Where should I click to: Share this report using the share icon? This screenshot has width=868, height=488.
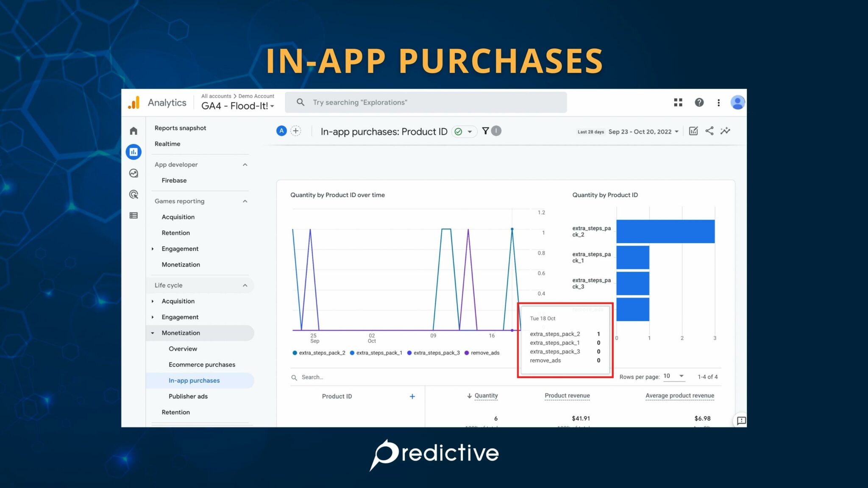click(x=709, y=131)
